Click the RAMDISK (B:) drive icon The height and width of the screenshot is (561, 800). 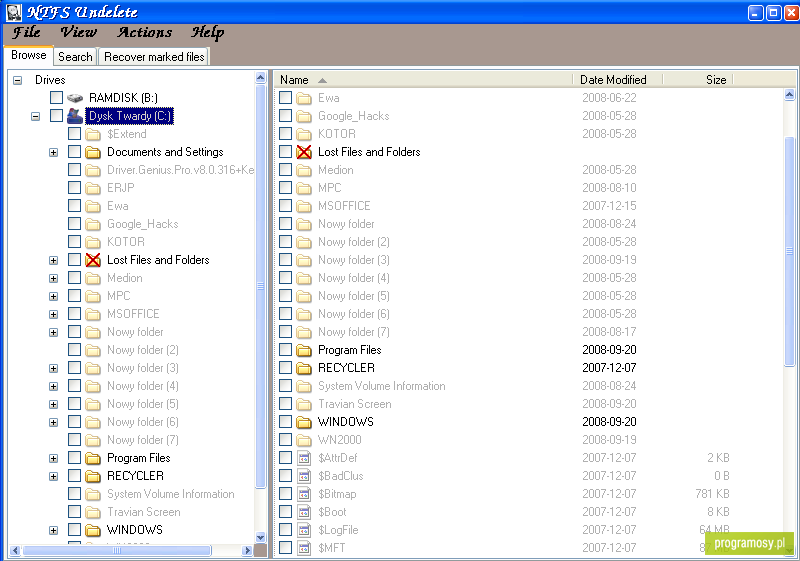[x=75, y=97]
